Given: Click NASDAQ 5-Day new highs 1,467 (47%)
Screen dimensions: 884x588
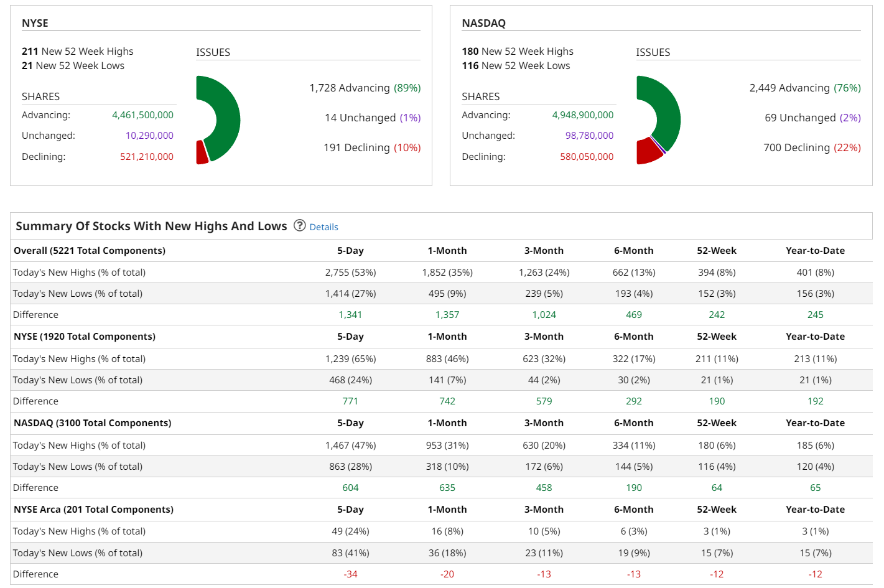Looking at the screenshot, I should (351, 446).
